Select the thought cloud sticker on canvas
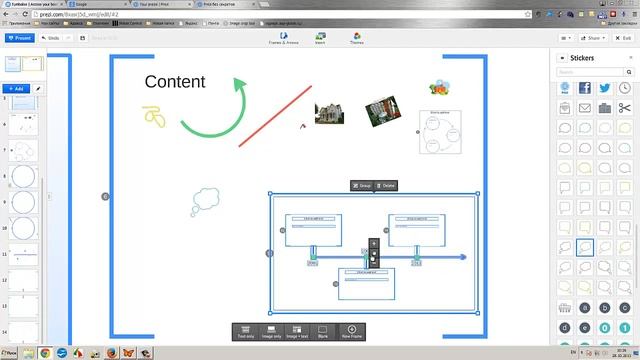The width and height of the screenshot is (640, 360). (x=205, y=201)
